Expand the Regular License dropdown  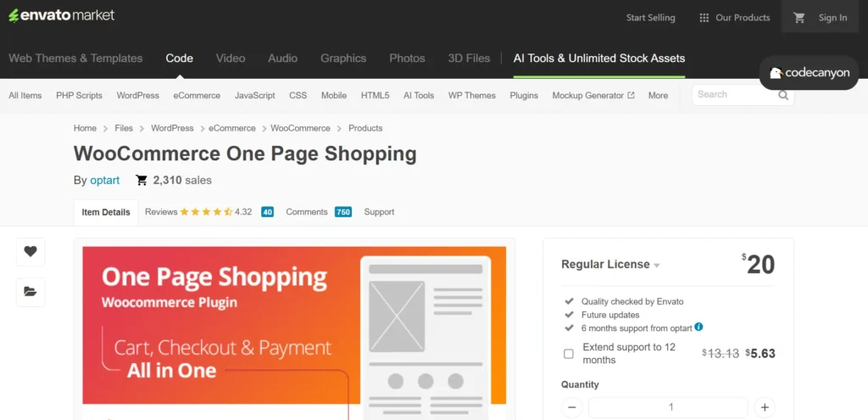tap(610, 264)
